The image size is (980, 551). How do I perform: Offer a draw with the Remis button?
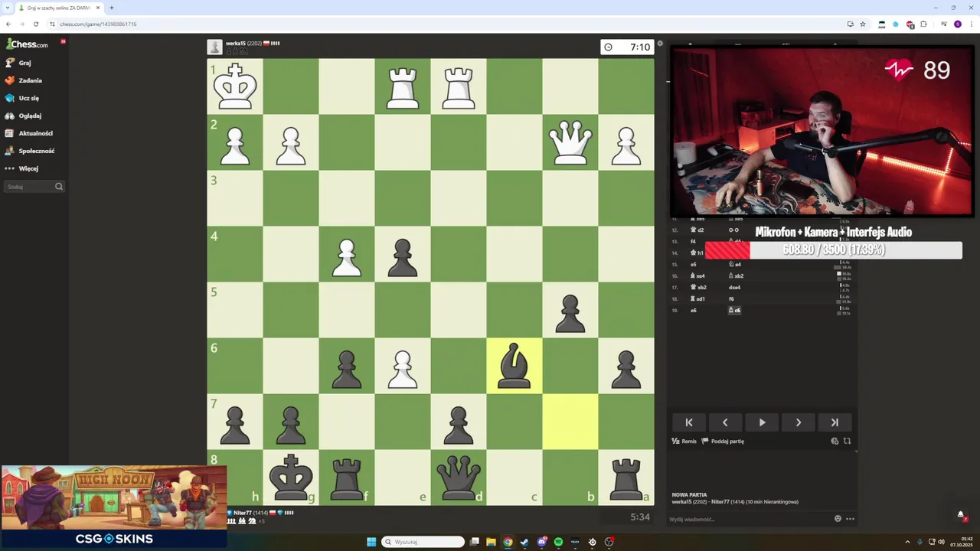click(684, 442)
